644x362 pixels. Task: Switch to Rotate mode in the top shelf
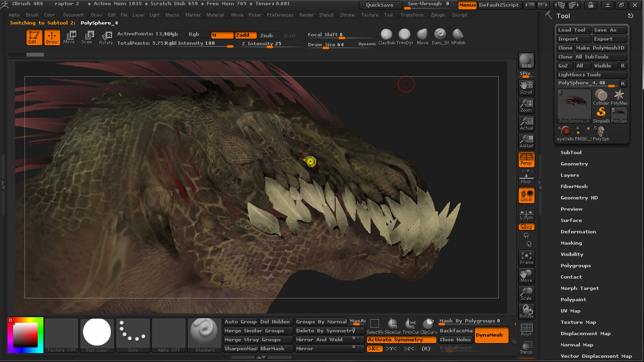pos(106,38)
